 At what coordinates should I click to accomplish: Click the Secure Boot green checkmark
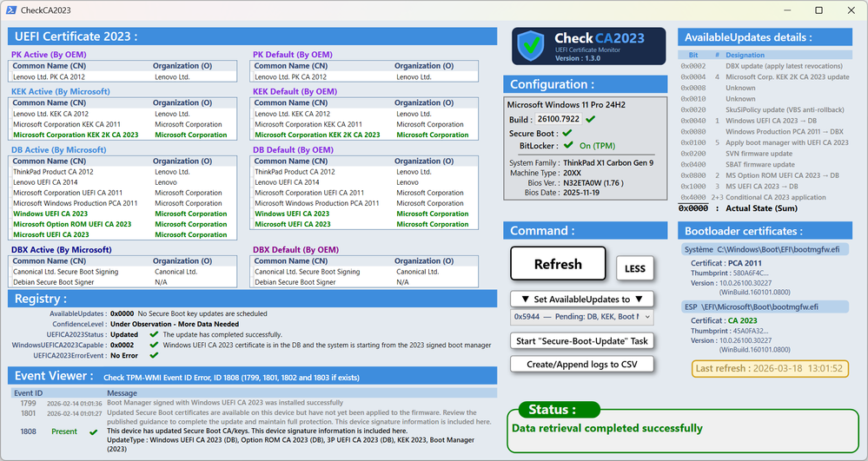[x=567, y=134]
